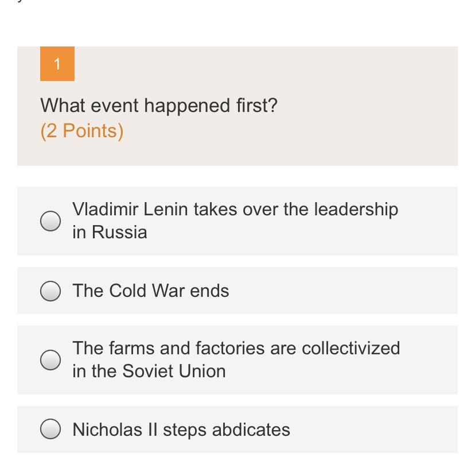
Task: Choose 'The Cold War ends' radio button
Action: point(50,291)
